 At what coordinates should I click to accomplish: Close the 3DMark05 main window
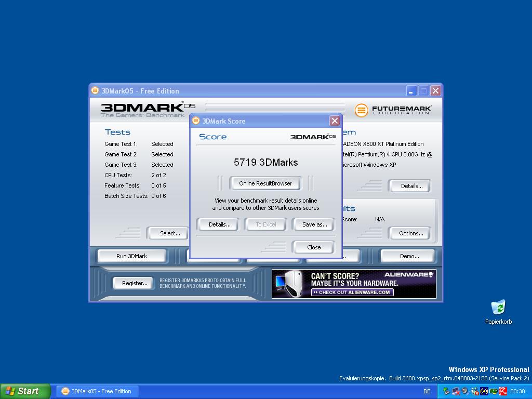(x=435, y=90)
